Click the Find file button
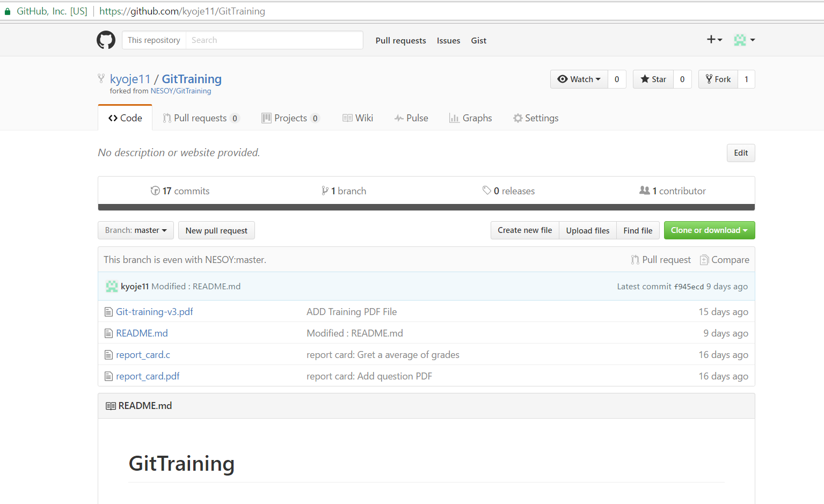The image size is (824, 504). pyautogui.click(x=638, y=230)
